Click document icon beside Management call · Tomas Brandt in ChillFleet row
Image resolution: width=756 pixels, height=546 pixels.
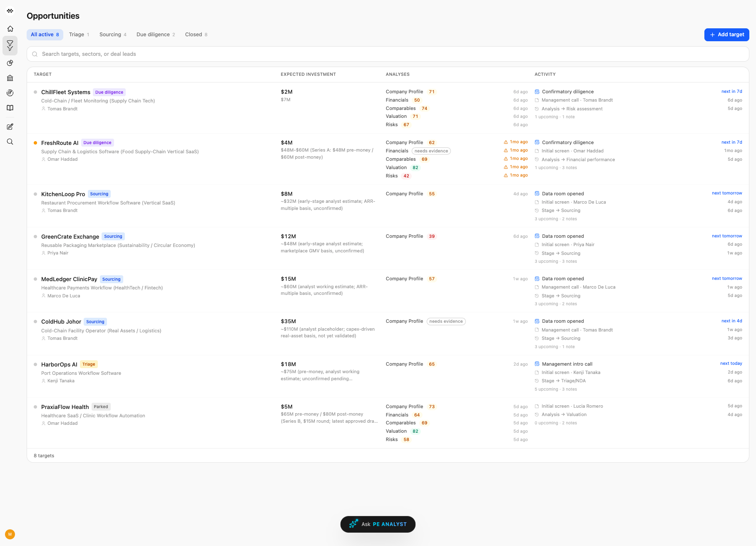click(537, 100)
